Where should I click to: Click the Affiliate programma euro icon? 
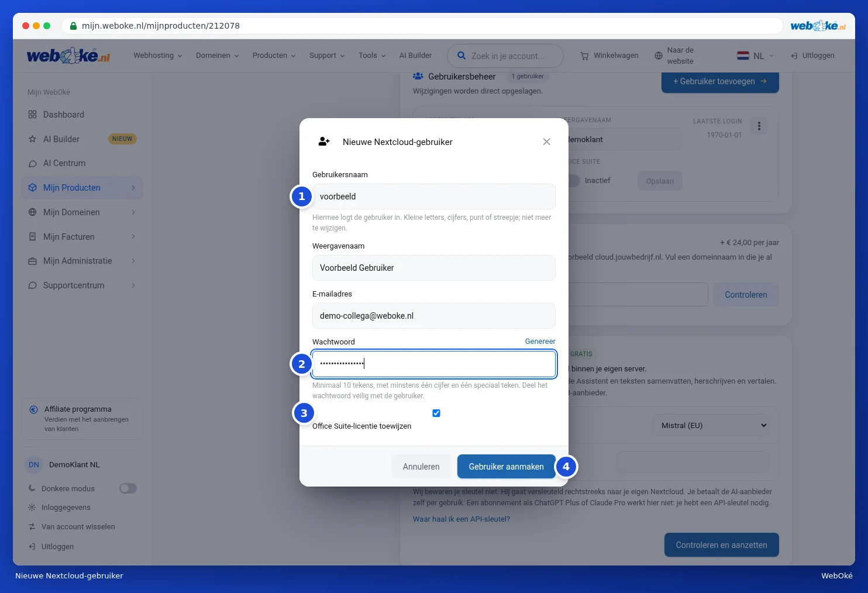(x=34, y=409)
